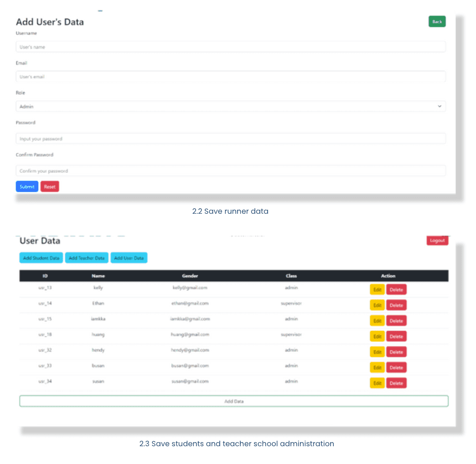Open the Role dropdown showing Admin
The height and width of the screenshot is (464, 476).
[230, 106]
